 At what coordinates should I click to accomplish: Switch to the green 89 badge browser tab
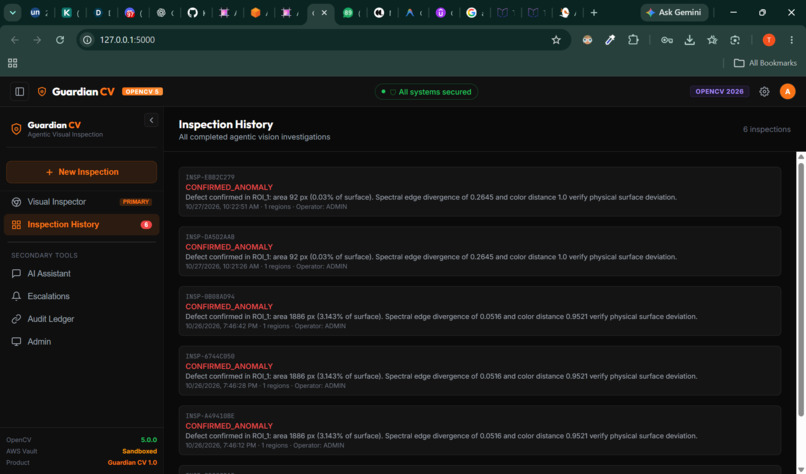tap(348, 13)
